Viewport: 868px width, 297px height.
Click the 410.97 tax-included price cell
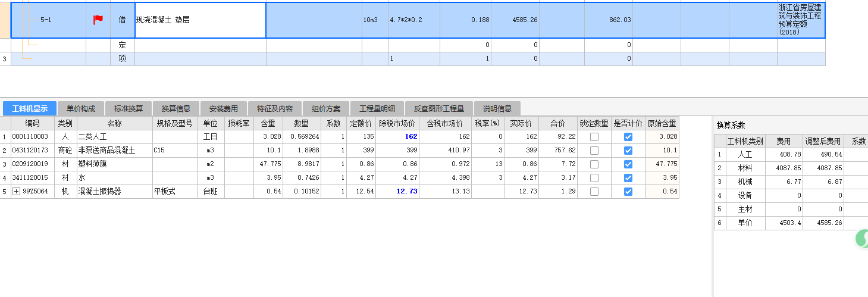(x=446, y=151)
